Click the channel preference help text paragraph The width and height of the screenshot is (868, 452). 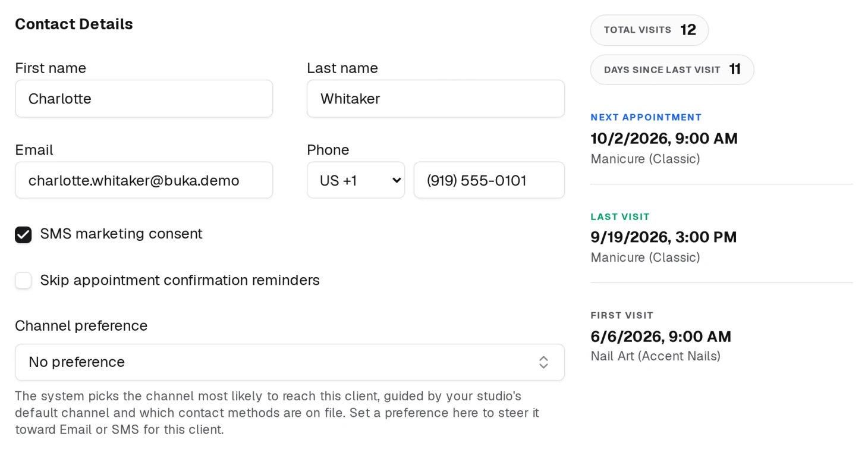coord(277,413)
